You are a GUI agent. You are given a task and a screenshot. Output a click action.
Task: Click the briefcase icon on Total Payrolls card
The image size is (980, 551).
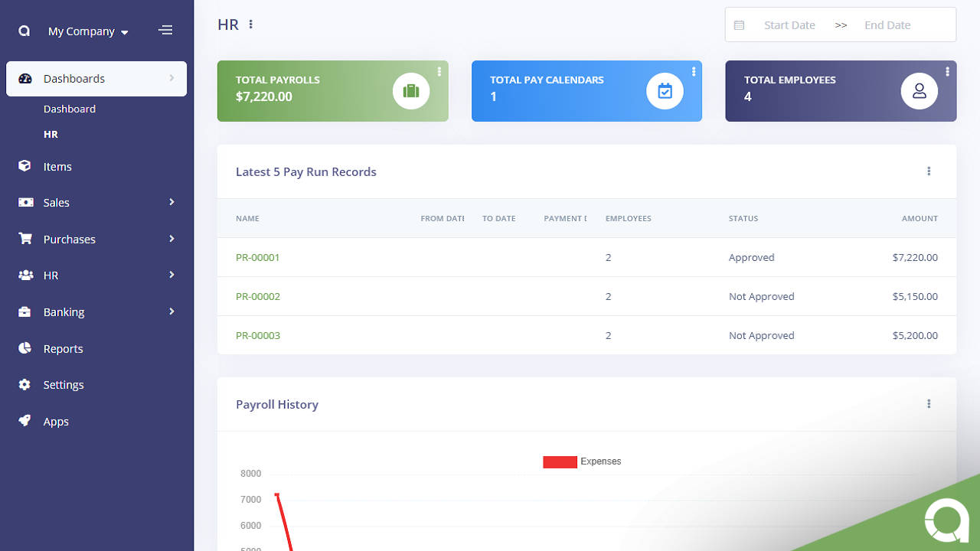(411, 90)
